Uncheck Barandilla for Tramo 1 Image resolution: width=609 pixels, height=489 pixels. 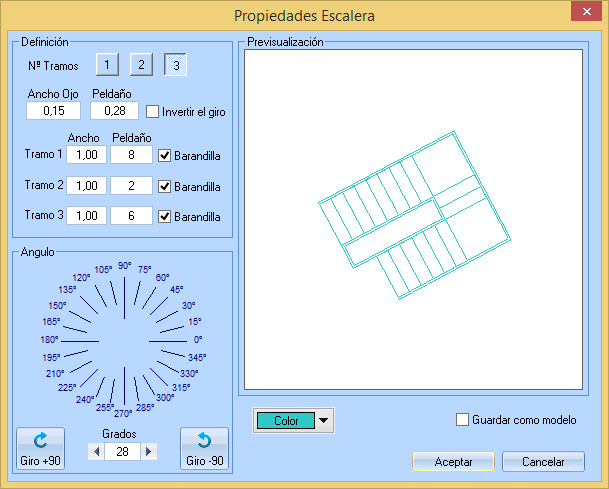(165, 155)
